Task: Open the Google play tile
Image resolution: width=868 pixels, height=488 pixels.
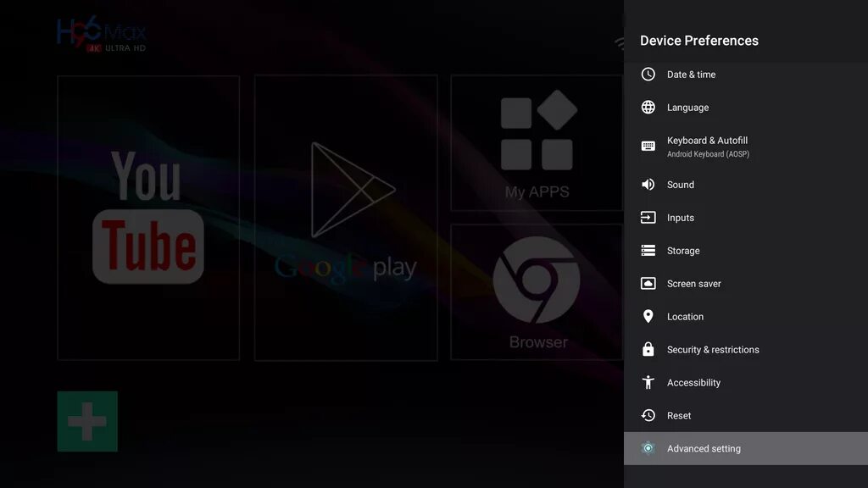Action: 346,218
